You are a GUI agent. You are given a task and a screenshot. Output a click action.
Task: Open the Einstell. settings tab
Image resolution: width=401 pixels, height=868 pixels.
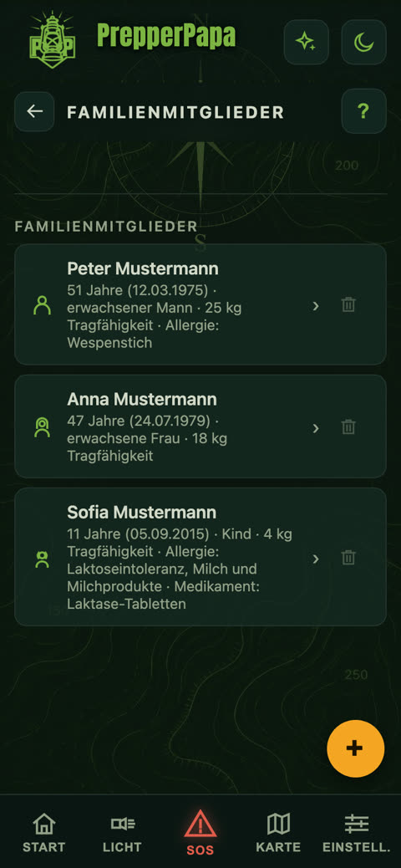356,832
